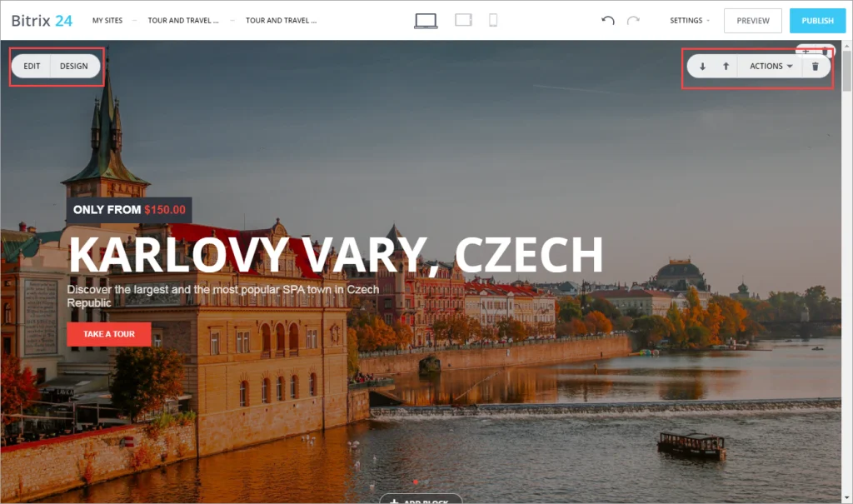Open second TOUR AND TRAVEL breadcrumb
The image size is (853, 504).
[x=282, y=21]
